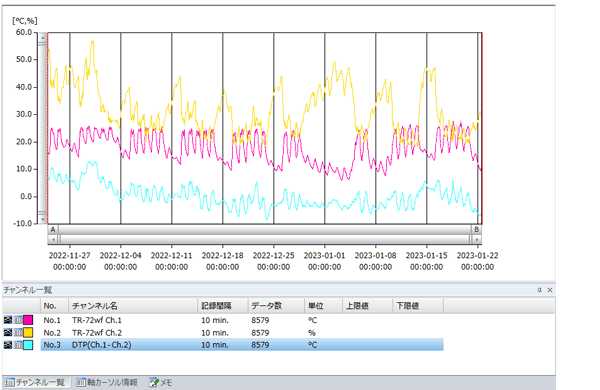Open cyan color swatch for DTP(Ch.1-Ch.2)
Viewport: 600px width, 390px height.
tap(28, 345)
